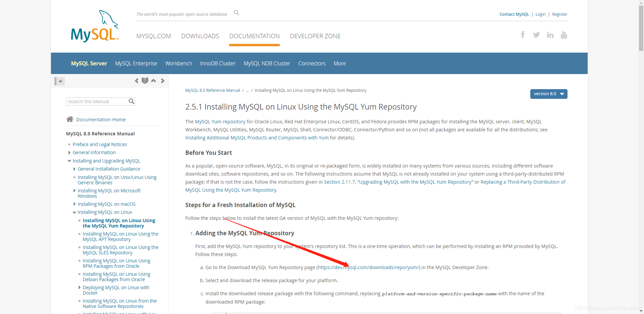
Task: Collapse Installing MySQL on Linux node
Action: coord(74,212)
